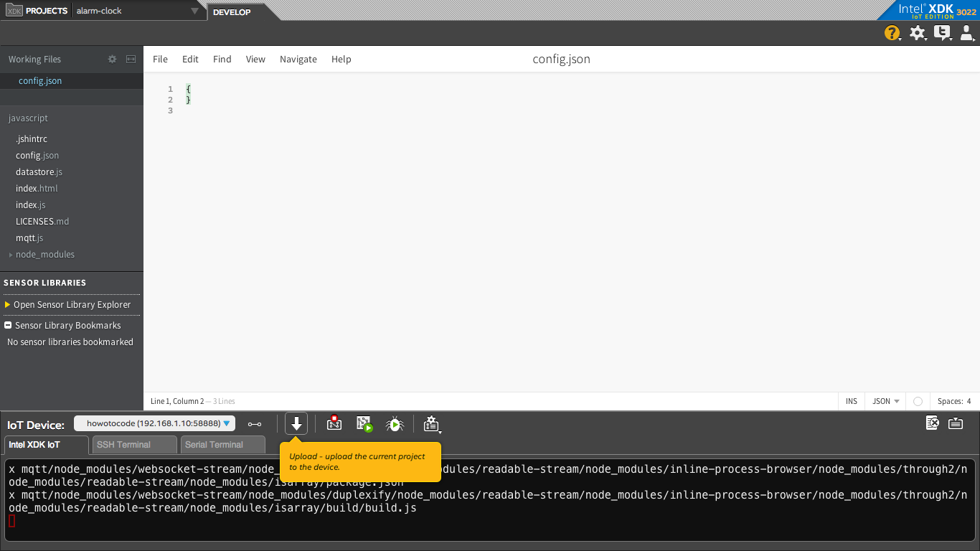Open LICENSES.md in the file tree
Image resolution: width=980 pixels, height=551 pixels.
coord(42,222)
